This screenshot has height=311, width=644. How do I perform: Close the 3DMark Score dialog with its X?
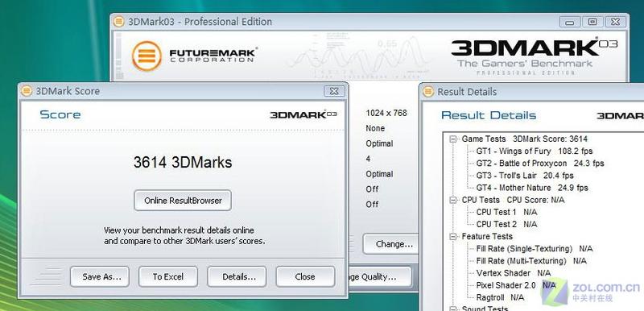tap(334, 91)
